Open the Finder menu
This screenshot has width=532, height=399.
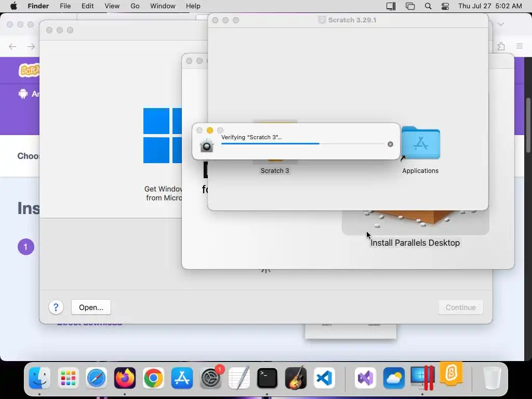click(38, 6)
